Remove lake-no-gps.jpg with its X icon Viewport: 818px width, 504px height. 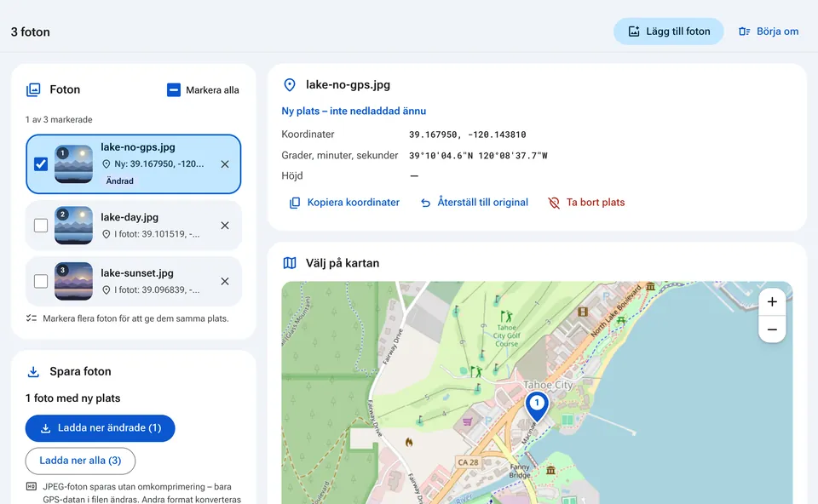tap(225, 164)
